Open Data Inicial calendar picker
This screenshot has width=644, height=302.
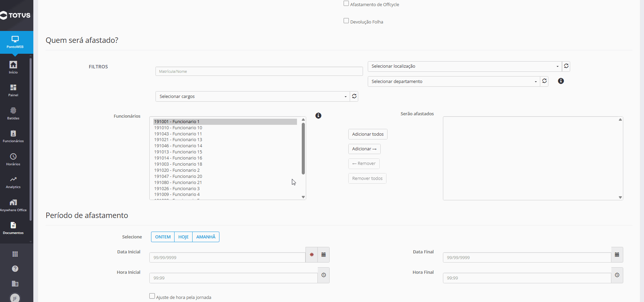pos(324,255)
